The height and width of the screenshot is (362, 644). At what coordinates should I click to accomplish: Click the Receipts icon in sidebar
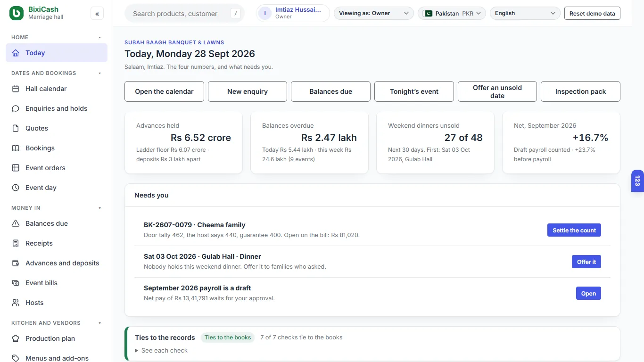16,243
